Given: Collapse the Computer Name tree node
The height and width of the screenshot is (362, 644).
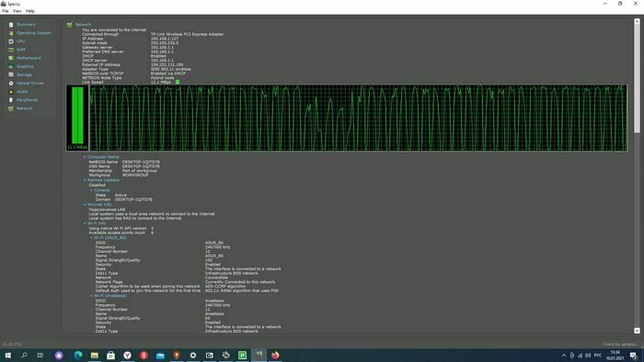Looking at the screenshot, I should pyautogui.click(x=85, y=157).
